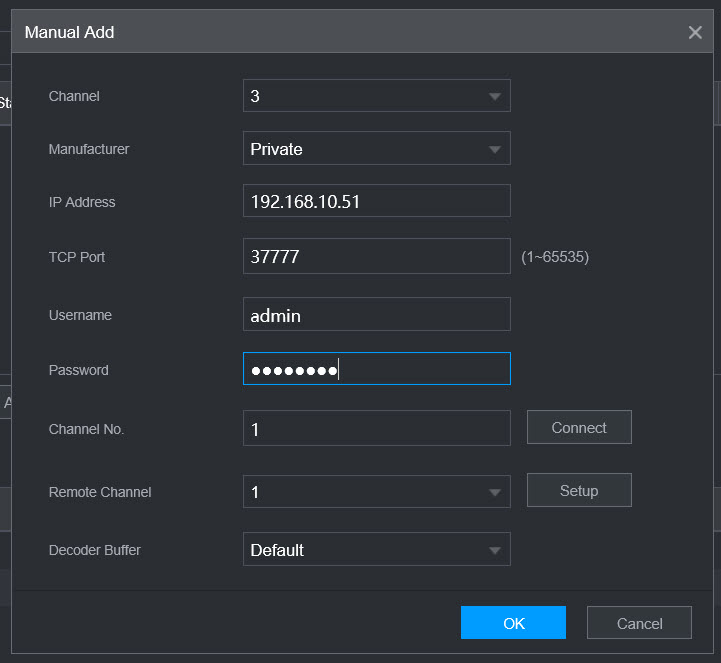Screen dimensions: 721x663
Task: Click the TCP port range hint (1~65535)
Action: coord(555,257)
